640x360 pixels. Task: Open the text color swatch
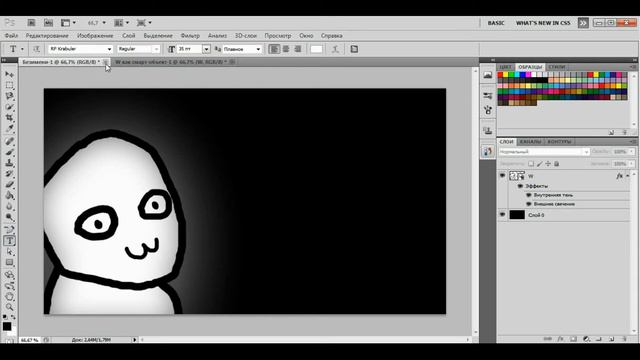(316, 49)
